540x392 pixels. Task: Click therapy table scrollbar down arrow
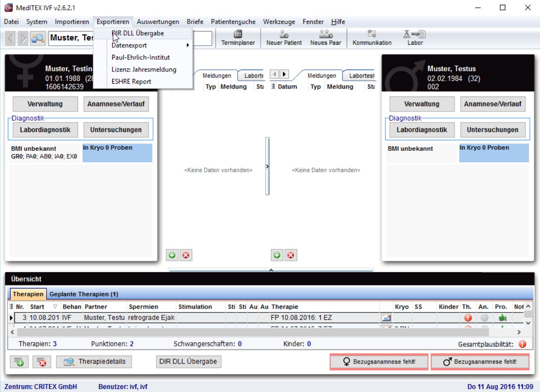[x=529, y=324]
